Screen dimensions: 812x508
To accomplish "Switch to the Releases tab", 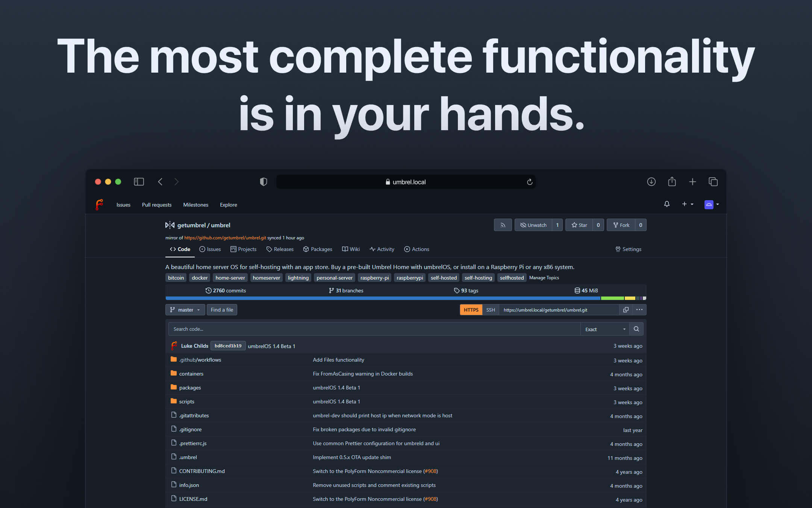I will pyautogui.click(x=280, y=249).
